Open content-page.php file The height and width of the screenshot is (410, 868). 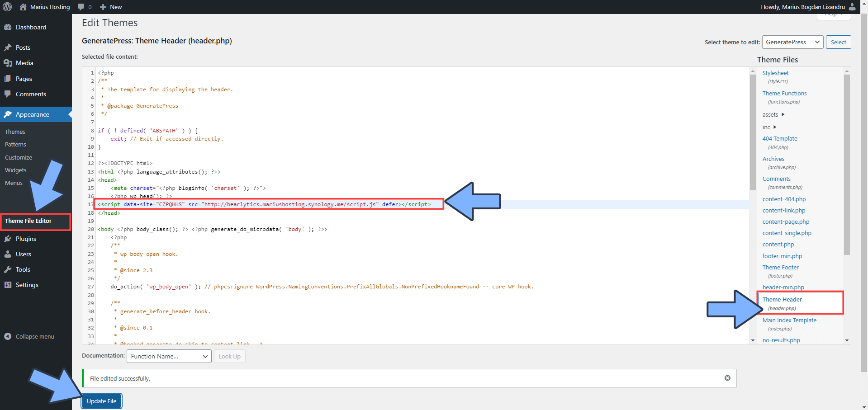coord(786,221)
